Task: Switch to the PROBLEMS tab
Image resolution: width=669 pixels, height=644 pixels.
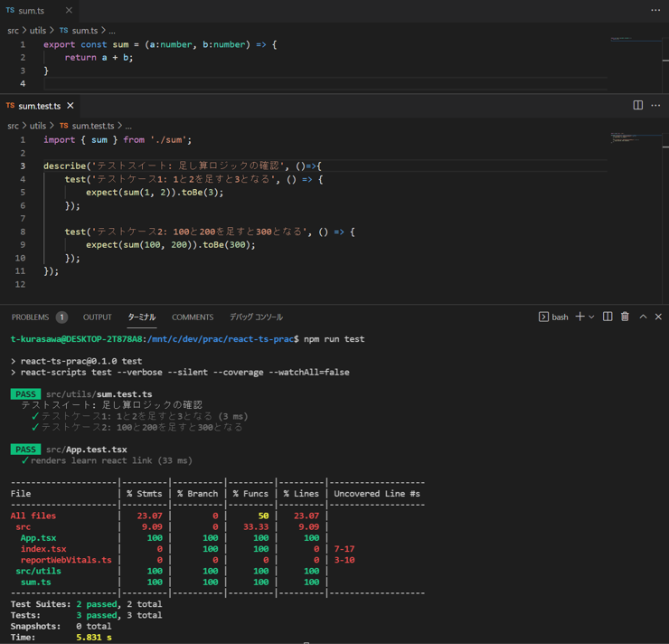Action: tap(30, 317)
